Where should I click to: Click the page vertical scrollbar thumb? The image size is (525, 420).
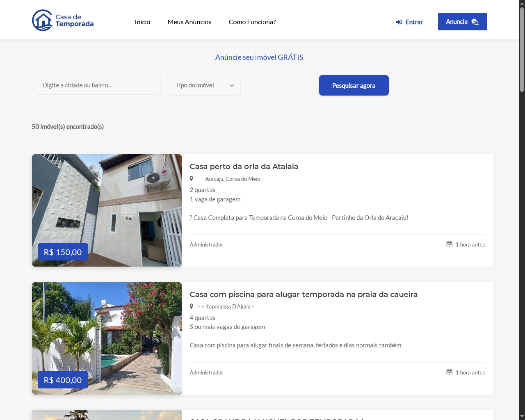522,49
